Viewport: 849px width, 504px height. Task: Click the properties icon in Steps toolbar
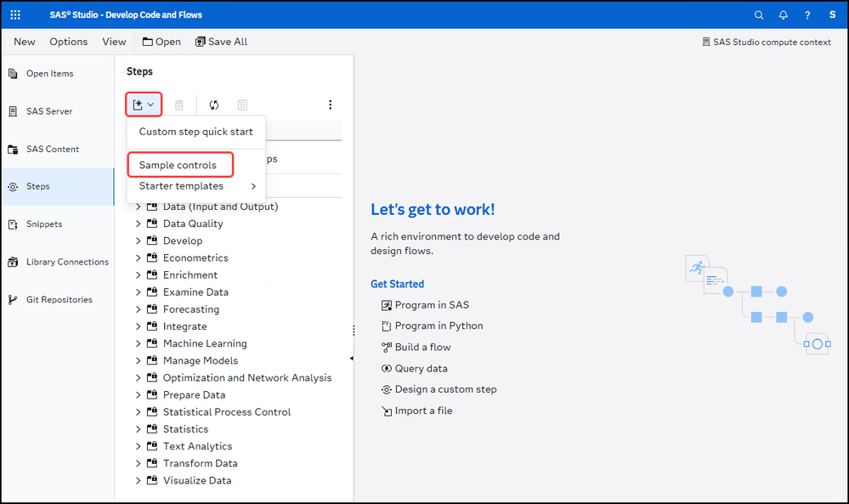(x=242, y=105)
